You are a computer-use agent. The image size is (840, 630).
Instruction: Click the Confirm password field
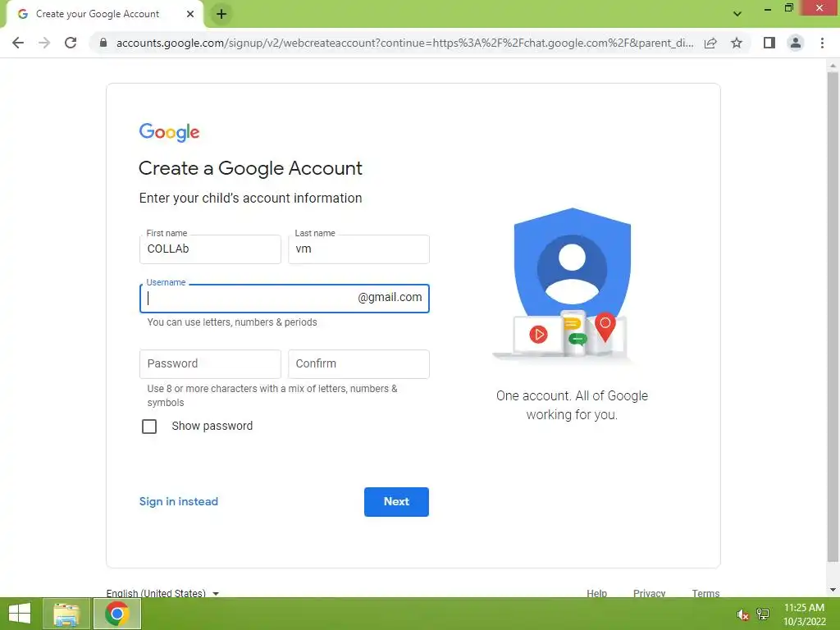pos(358,363)
